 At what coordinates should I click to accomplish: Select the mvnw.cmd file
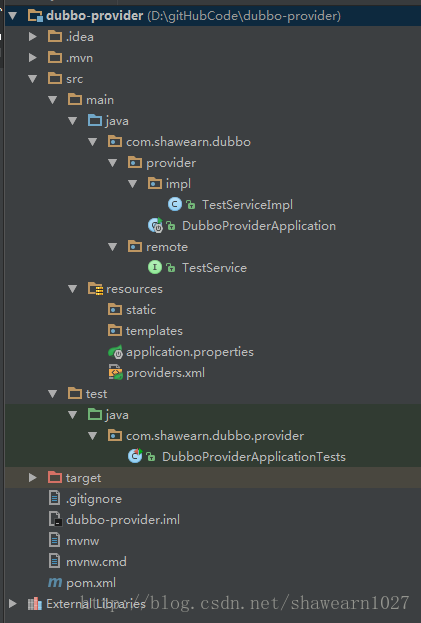click(96, 562)
